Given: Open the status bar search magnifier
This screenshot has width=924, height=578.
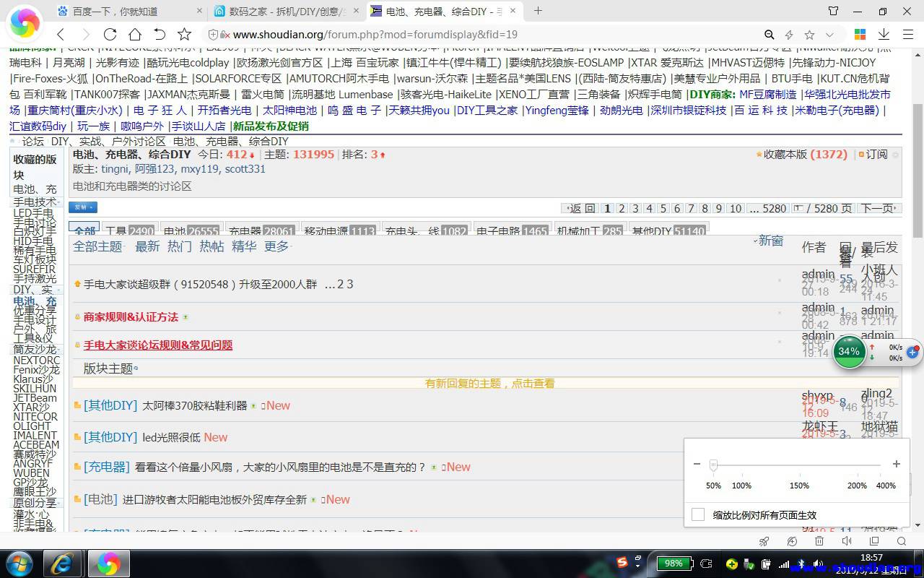Looking at the screenshot, I should pos(902,541).
